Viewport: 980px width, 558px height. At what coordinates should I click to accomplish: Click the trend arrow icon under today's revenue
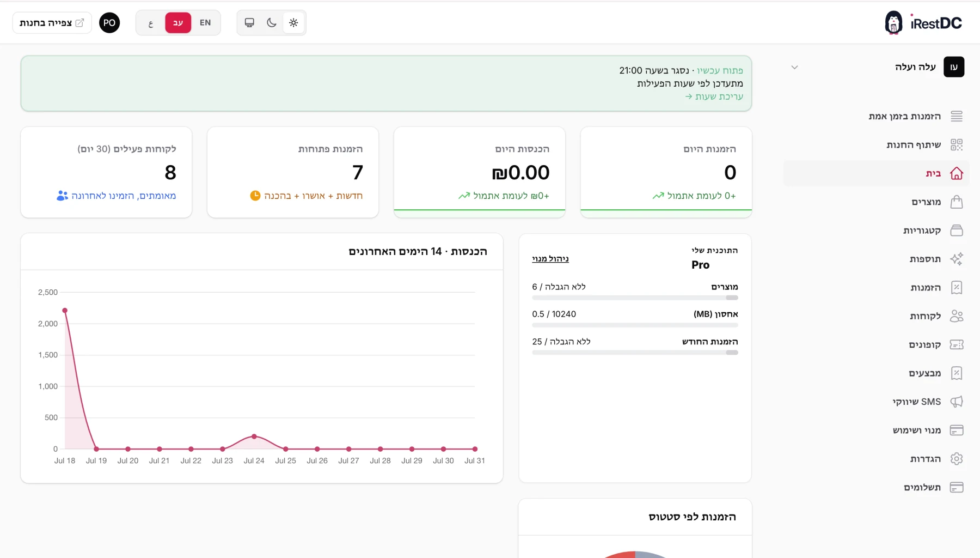pos(464,196)
